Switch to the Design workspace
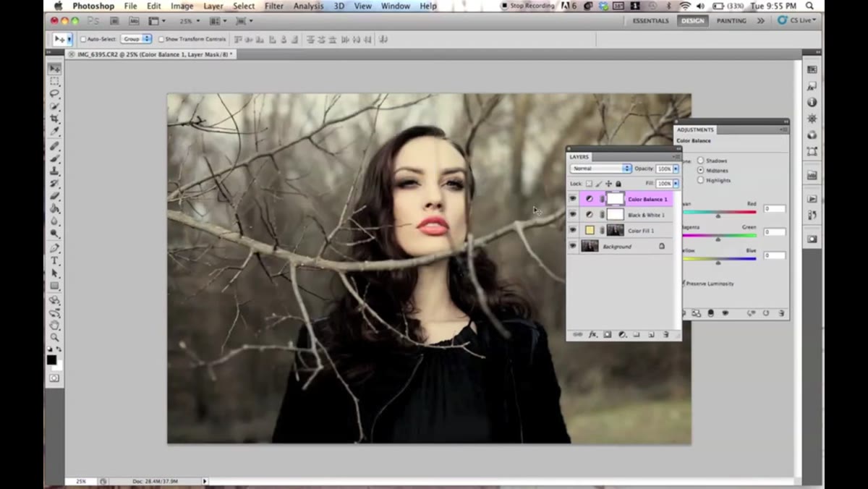This screenshot has height=489, width=868. (x=692, y=21)
